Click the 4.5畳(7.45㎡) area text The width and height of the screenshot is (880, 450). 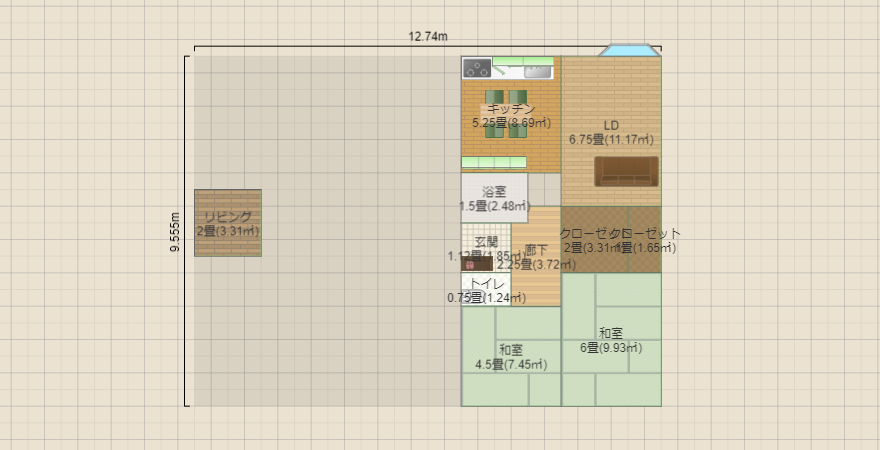coord(511,365)
